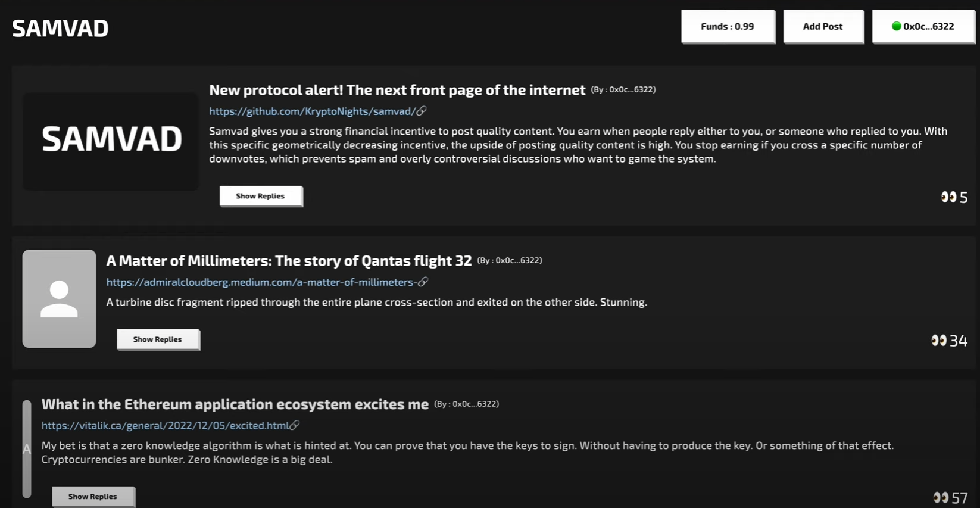The width and height of the screenshot is (980, 508).
Task: Open the admiralcloudberg.medium.com article link
Action: [x=261, y=282]
